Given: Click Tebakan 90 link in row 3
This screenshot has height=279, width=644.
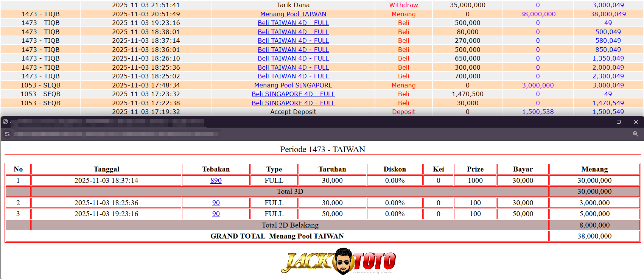Looking at the screenshot, I should pos(216,214).
